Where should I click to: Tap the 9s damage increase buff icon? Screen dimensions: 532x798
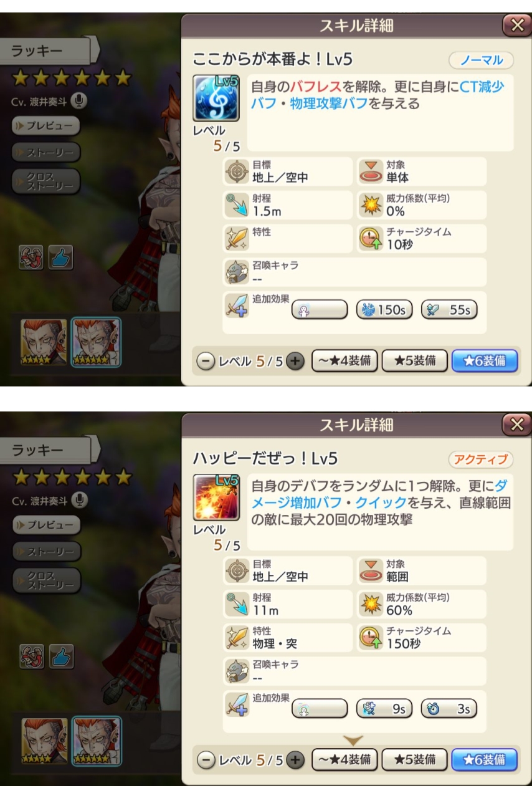tap(384, 709)
